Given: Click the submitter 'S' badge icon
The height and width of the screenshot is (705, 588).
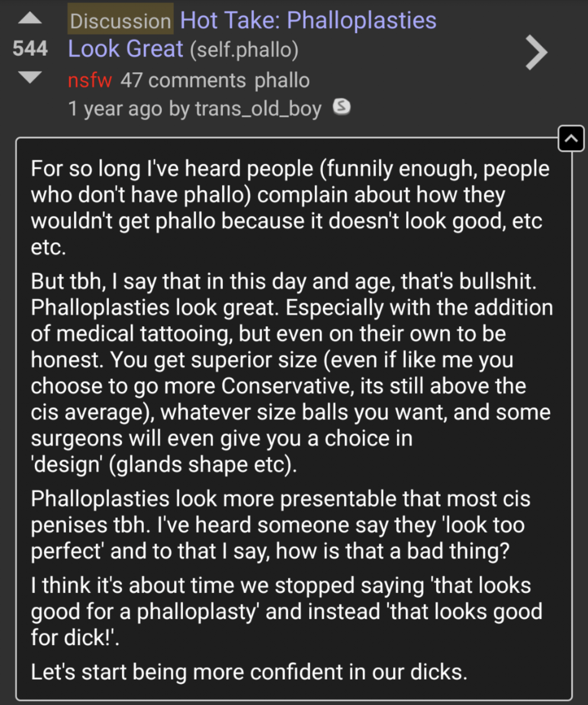Looking at the screenshot, I should click(x=341, y=107).
